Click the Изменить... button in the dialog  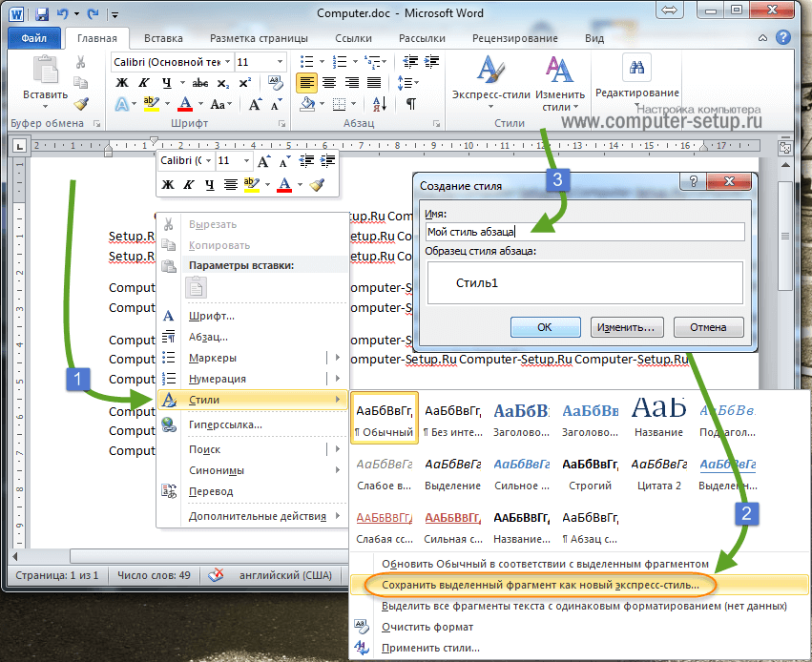[x=626, y=327]
